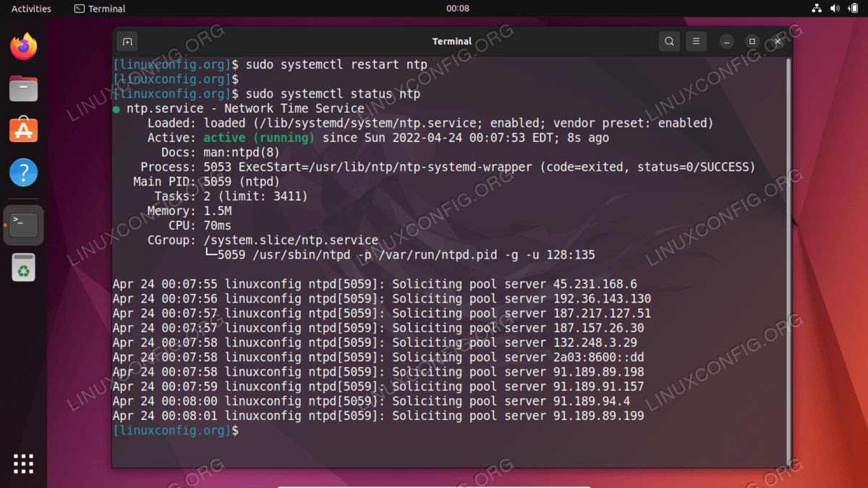
Task: Launch Firefox from the dock
Action: point(23,47)
